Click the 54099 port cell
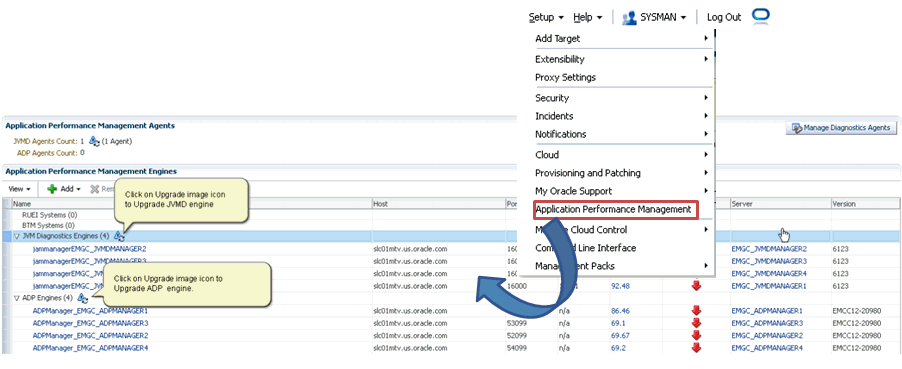The height and width of the screenshot is (369, 902). coord(518,348)
